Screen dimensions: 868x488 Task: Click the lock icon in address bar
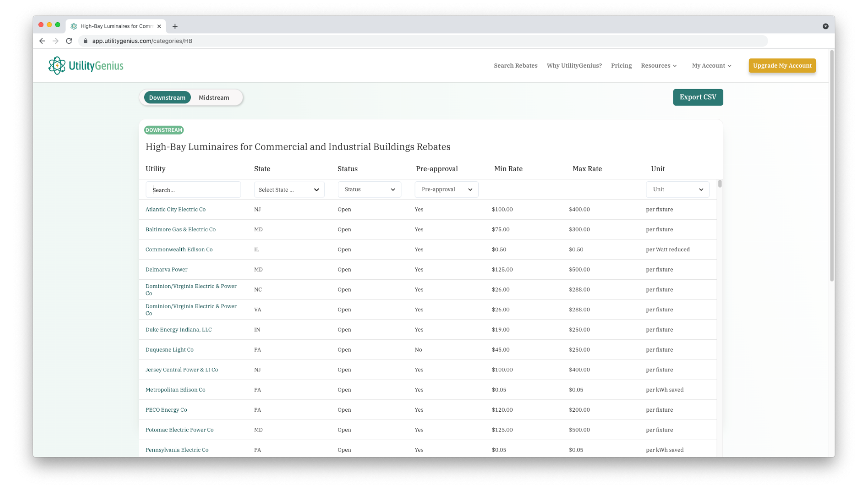tap(85, 41)
